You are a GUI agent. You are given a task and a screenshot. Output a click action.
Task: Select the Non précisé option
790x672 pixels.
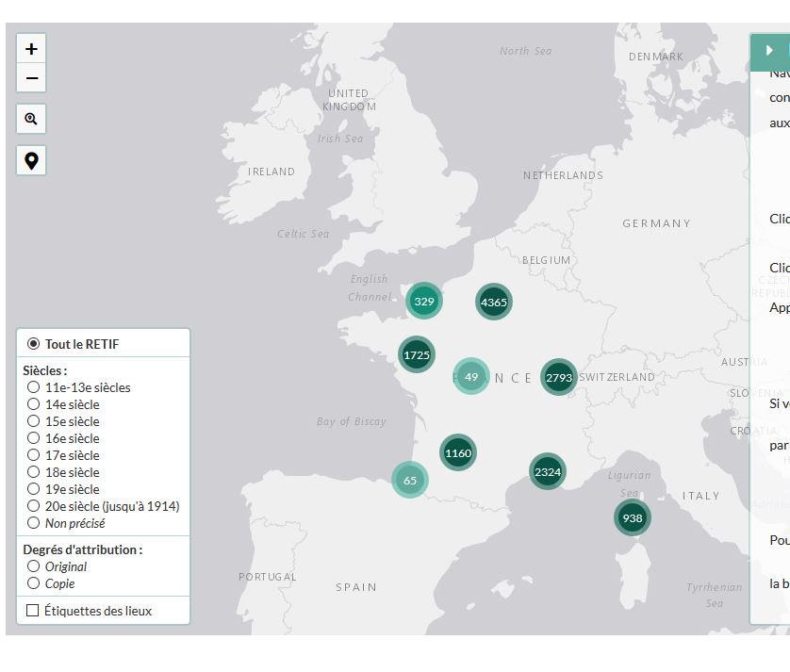[x=33, y=523]
